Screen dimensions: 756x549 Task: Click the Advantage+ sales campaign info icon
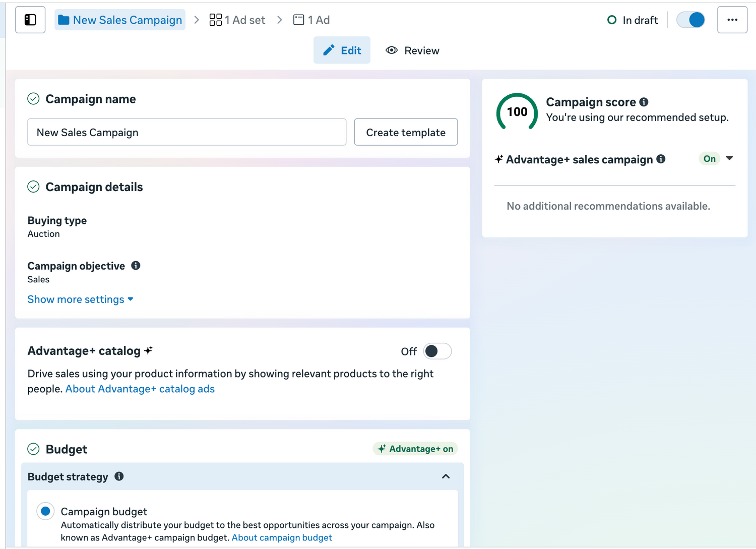(661, 159)
